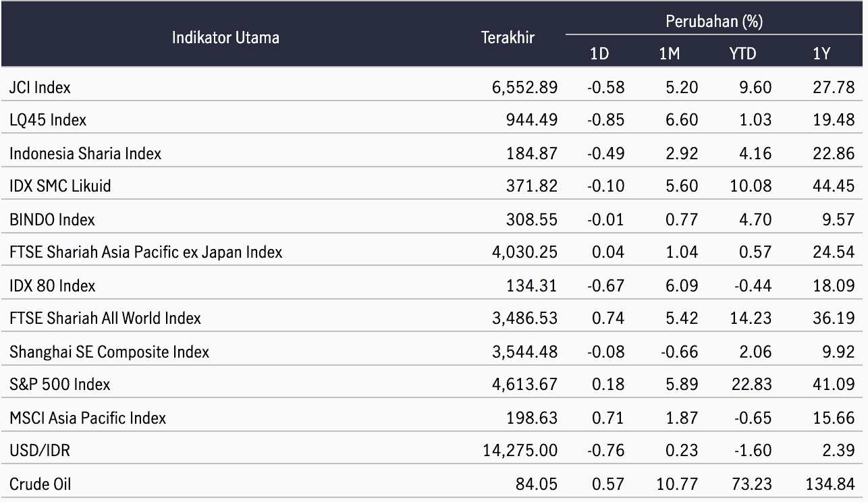Image resolution: width=868 pixels, height=502 pixels.
Task: Click LQ45 last value 944.49
Action: point(532,120)
